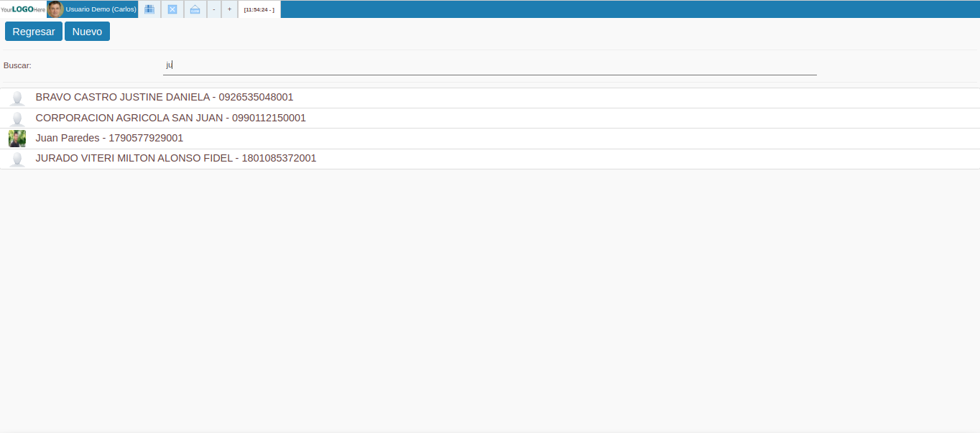The height and width of the screenshot is (433, 980).
Task: Select BRAVO CASTRO JUSTINE DANIELA result
Action: (490, 98)
